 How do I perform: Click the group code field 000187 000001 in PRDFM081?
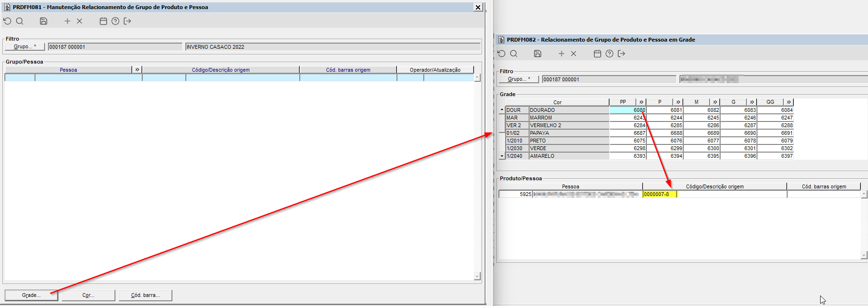click(115, 47)
